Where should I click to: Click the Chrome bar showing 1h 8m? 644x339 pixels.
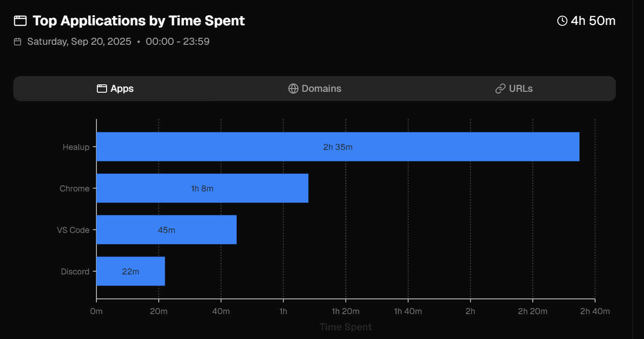pos(202,188)
